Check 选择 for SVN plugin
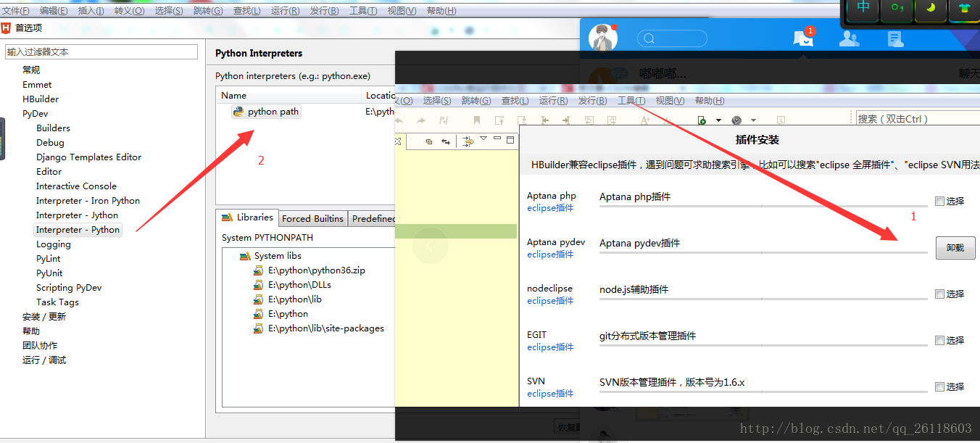This screenshot has width=980, height=443. pos(939,386)
